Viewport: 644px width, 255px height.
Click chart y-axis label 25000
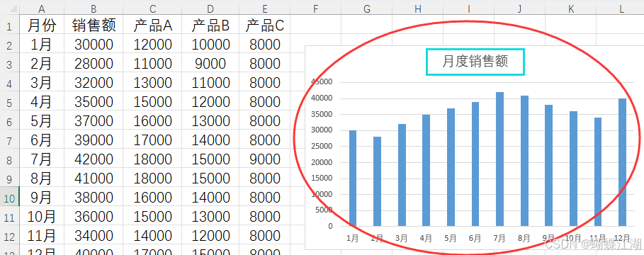[x=322, y=146]
